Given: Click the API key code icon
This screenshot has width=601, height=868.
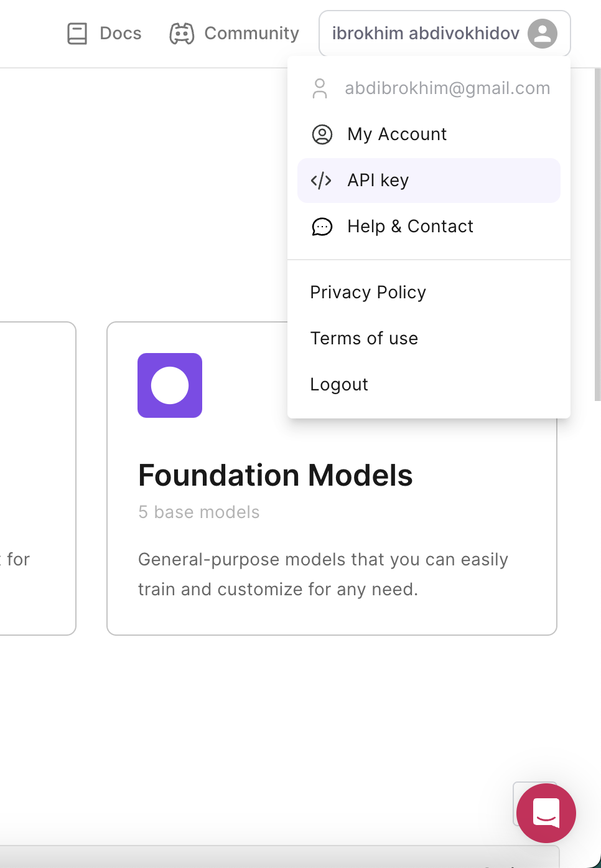Looking at the screenshot, I should click(x=321, y=181).
